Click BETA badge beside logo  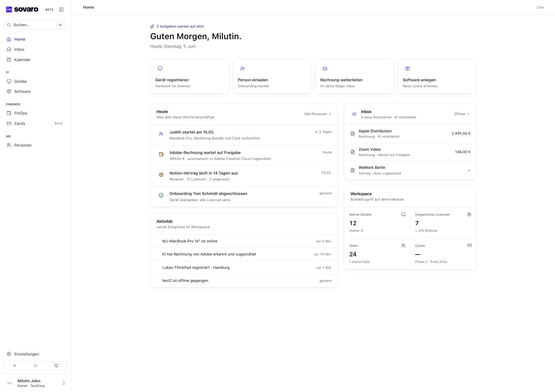pos(49,10)
